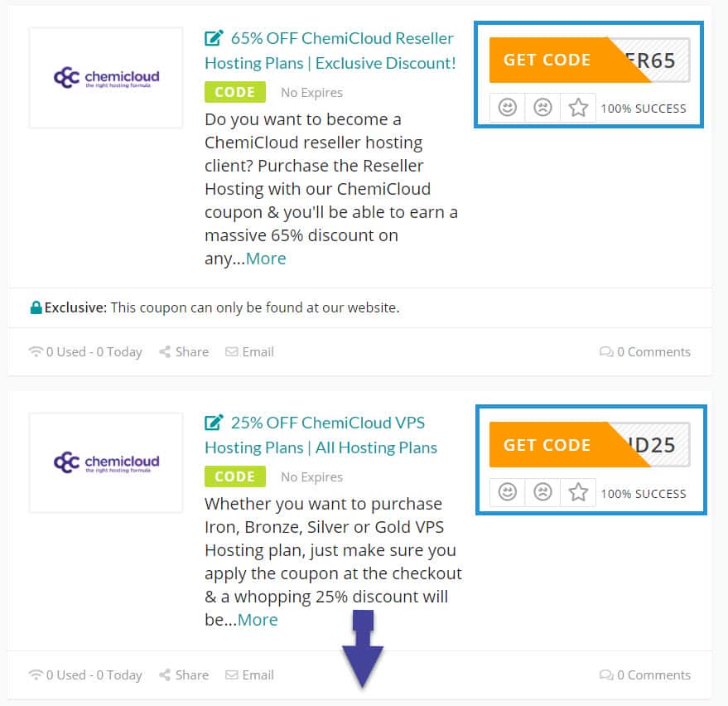Click the sad face icon on the 25% VPS coupon

point(542,493)
